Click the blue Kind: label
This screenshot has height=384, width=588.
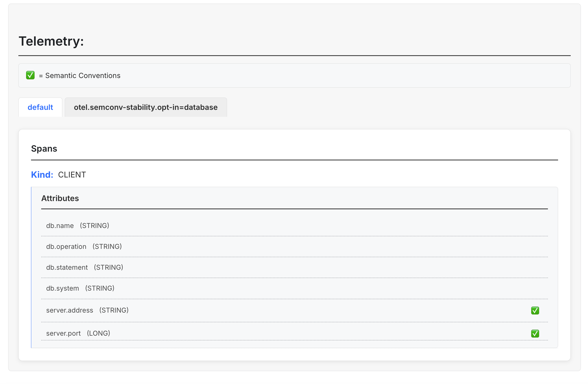(x=42, y=175)
